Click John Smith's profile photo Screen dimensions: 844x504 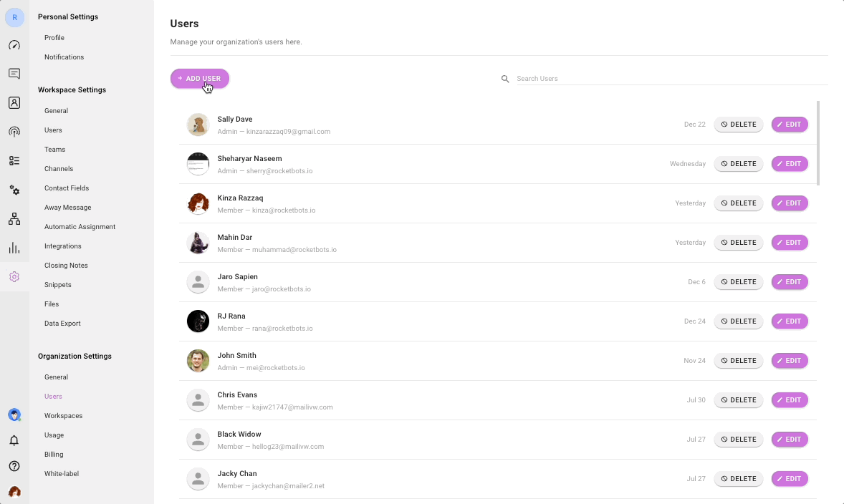click(198, 361)
